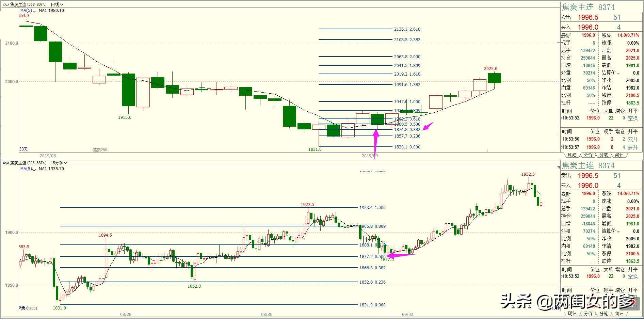Select the 统计 tab beside the 15-minute chart

tap(619, 314)
